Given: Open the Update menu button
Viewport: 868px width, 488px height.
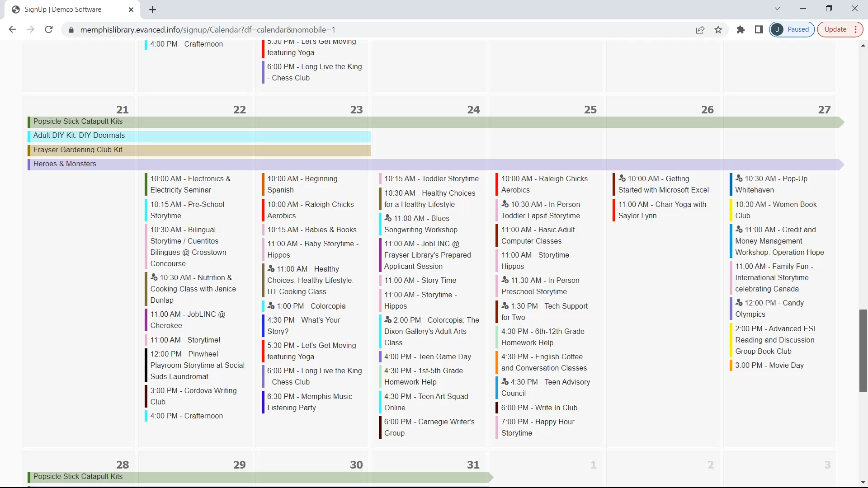Looking at the screenshot, I should [x=840, y=30].
